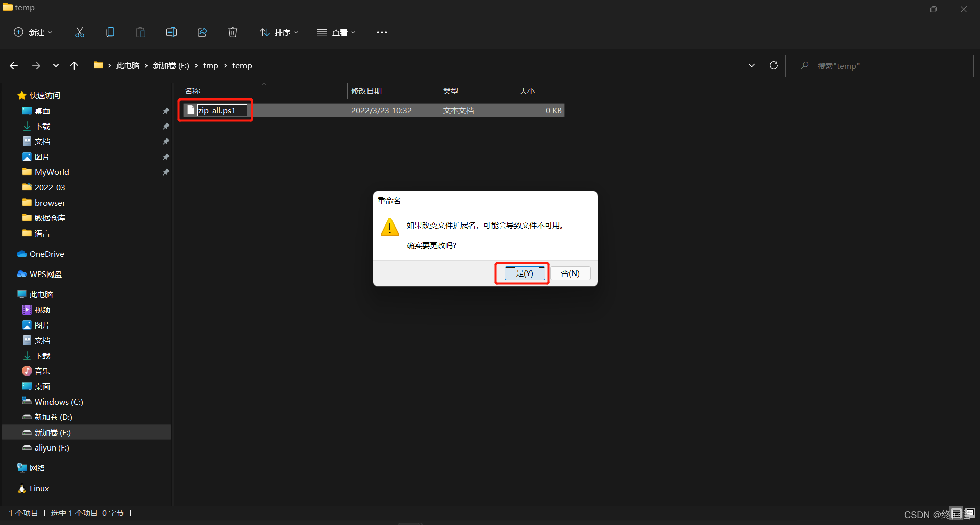980x525 pixels.
Task: Refresh the current folder
Action: pyautogui.click(x=774, y=66)
